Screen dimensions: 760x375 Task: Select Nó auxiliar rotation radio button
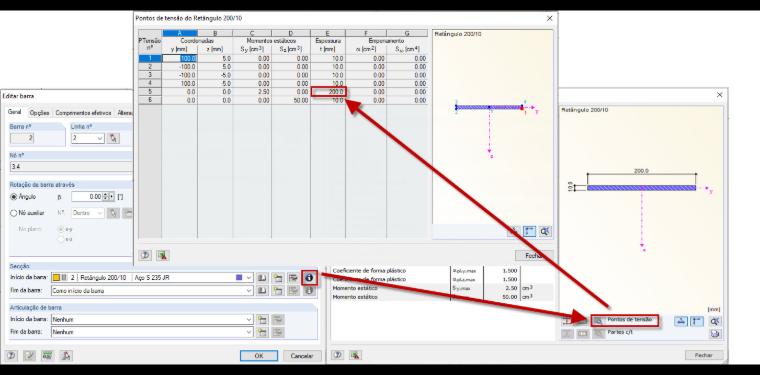(x=14, y=213)
